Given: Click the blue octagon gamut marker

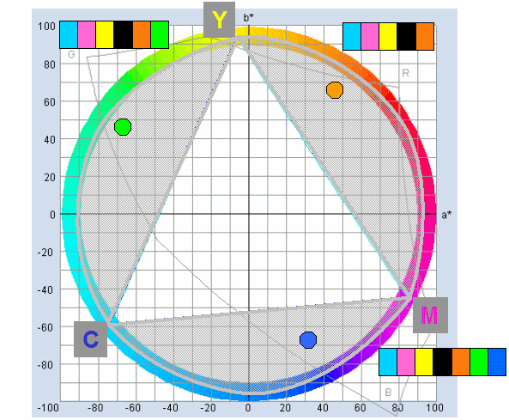Looking at the screenshot, I should tap(308, 340).
